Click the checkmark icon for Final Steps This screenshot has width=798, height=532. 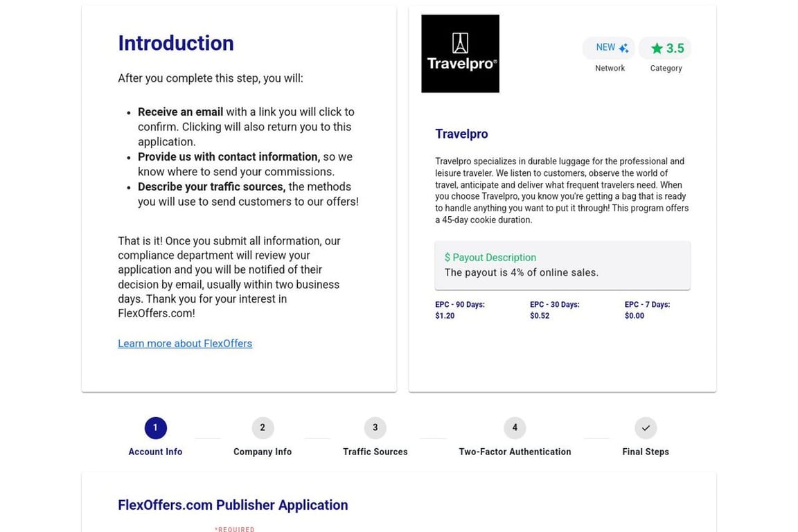(x=646, y=427)
